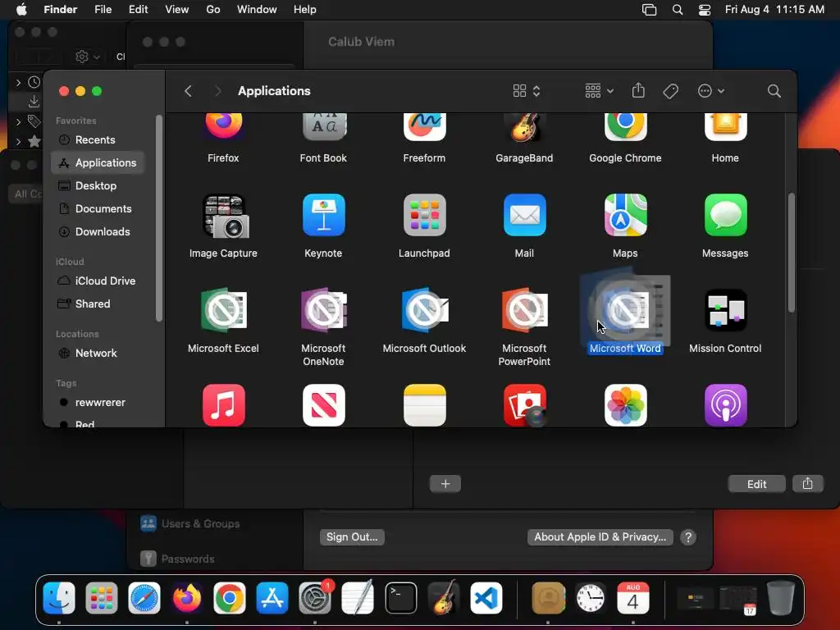Select the Mail app icon
The height and width of the screenshot is (630, 840).
pyautogui.click(x=524, y=215)
